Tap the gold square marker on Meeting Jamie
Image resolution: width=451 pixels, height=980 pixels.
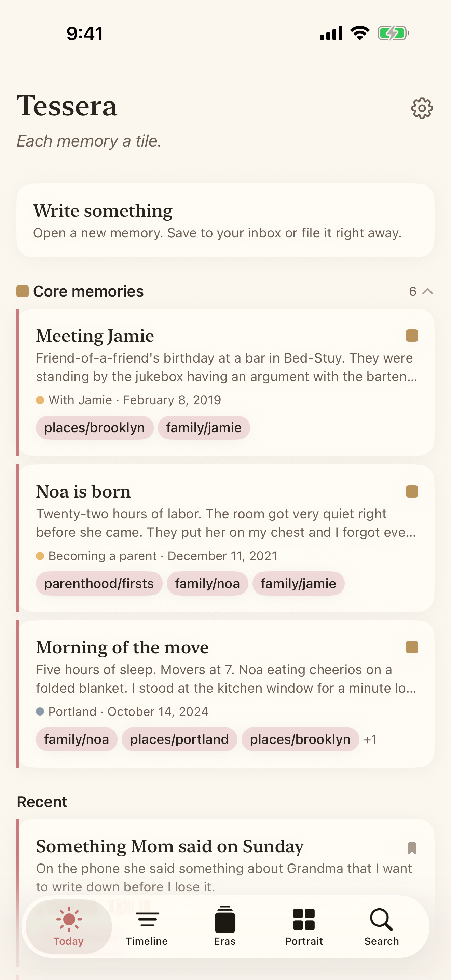pyautogui.click(x=412, y=336)
